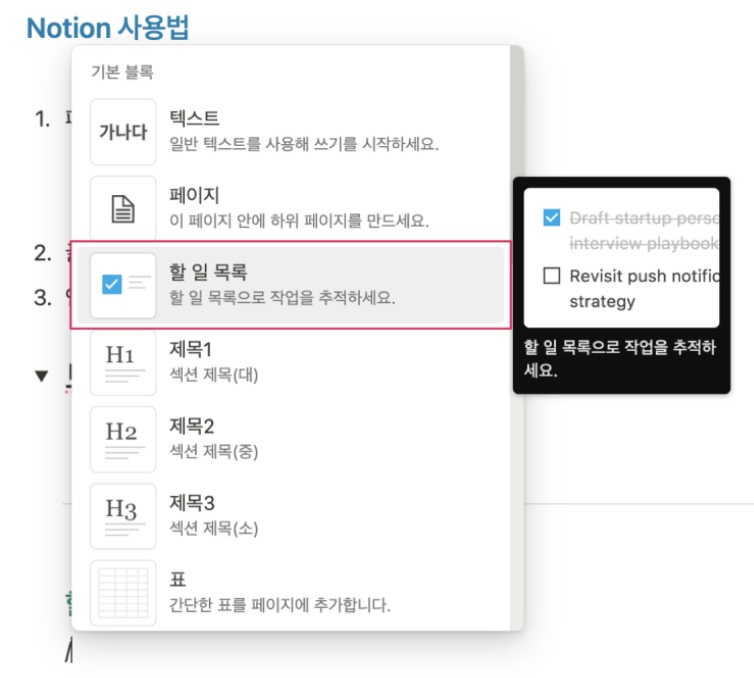The height and width of the screenshot is (678, 754).
Task: Select the 텍스트 block option
Action: 290,132
